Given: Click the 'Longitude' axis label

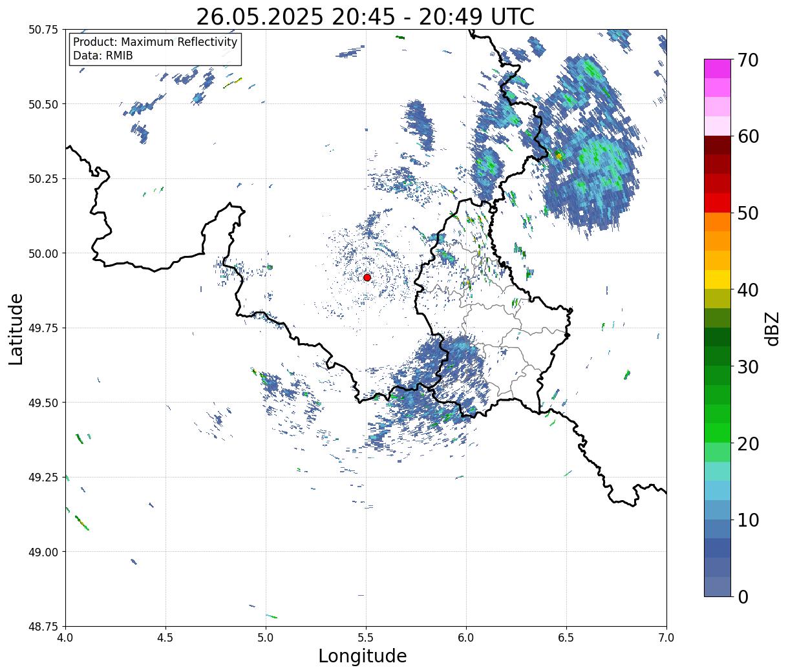Looking at the screenshot, I should point(363,656).
